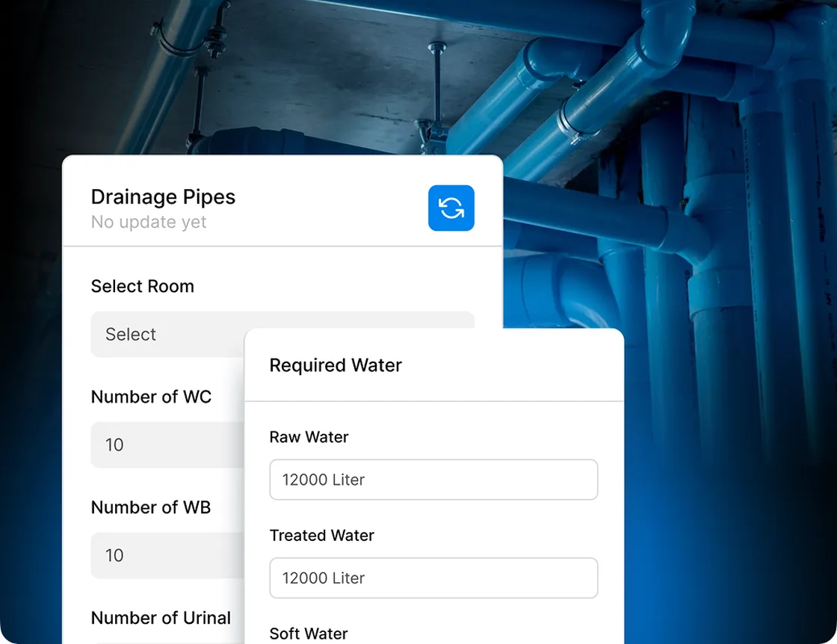
Task: Click the Treated Water field showing 12000 Liter
Action: [x=433, y=578]
